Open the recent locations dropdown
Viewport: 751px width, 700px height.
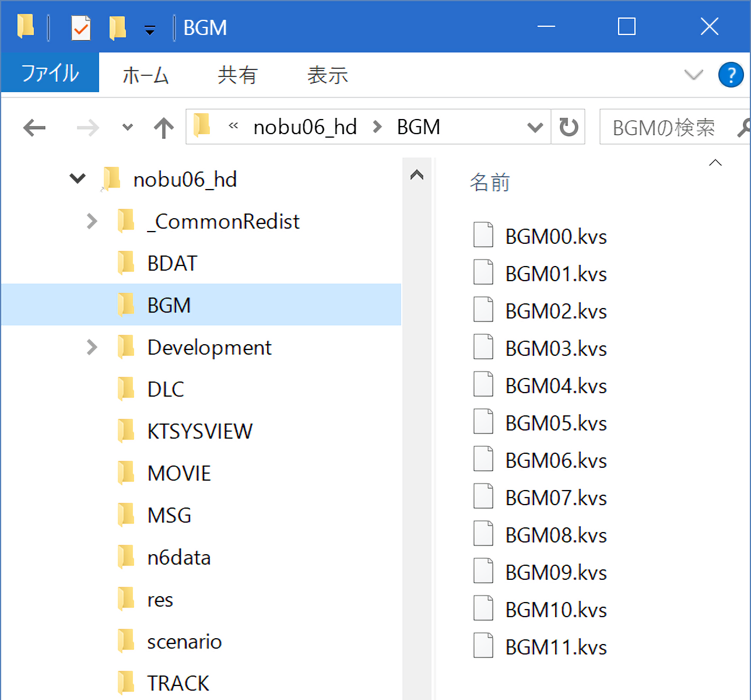click(x=128, y=127)
